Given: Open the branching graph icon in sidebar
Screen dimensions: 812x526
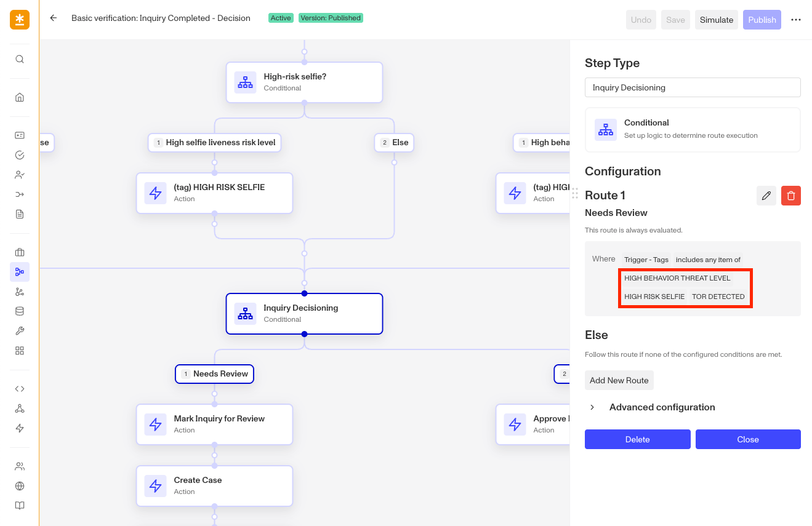Looking at the screenshot, I should [20, 292].
